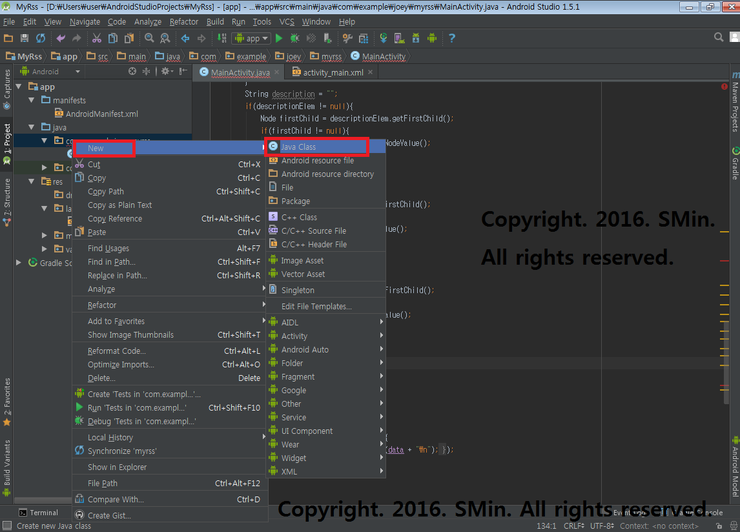Click Create Gist entry

(169, 515)
